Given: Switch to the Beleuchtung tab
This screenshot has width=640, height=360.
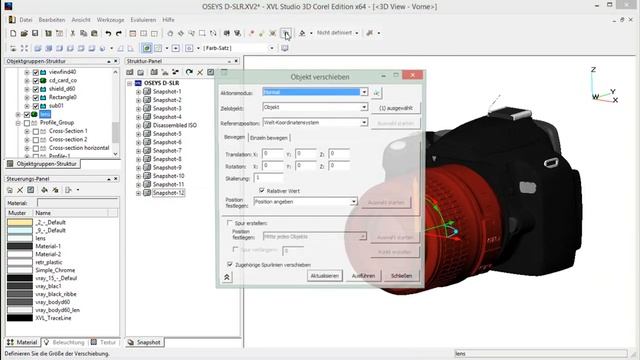Looking at the screenshot, I should click(64, 342).
